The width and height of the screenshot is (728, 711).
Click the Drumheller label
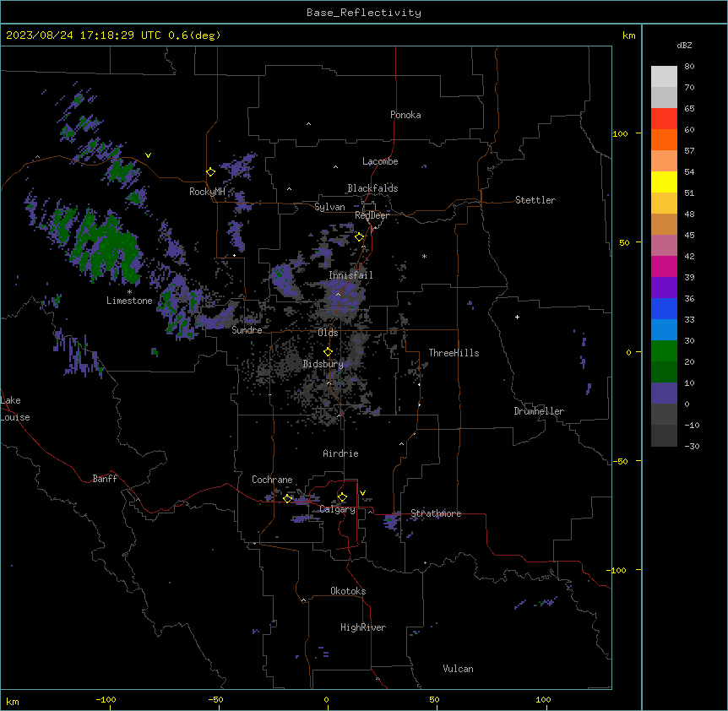click(x=539, y=411)
